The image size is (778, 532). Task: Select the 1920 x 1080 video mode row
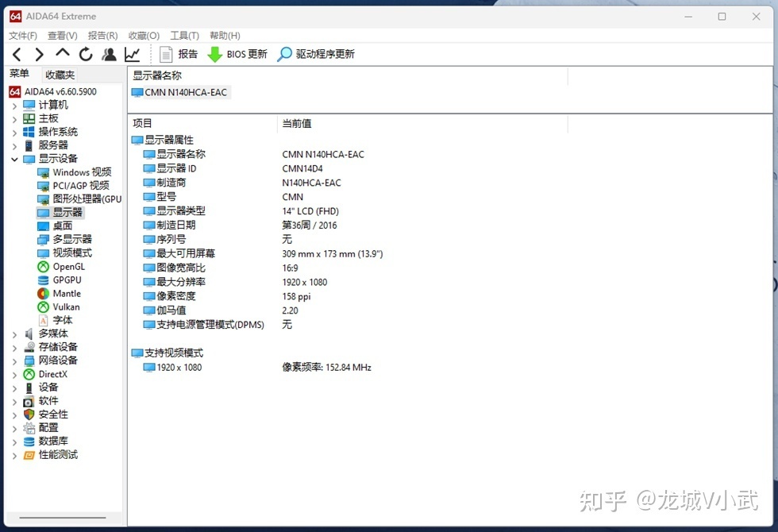pyautogui.click(x=257, y=368)
